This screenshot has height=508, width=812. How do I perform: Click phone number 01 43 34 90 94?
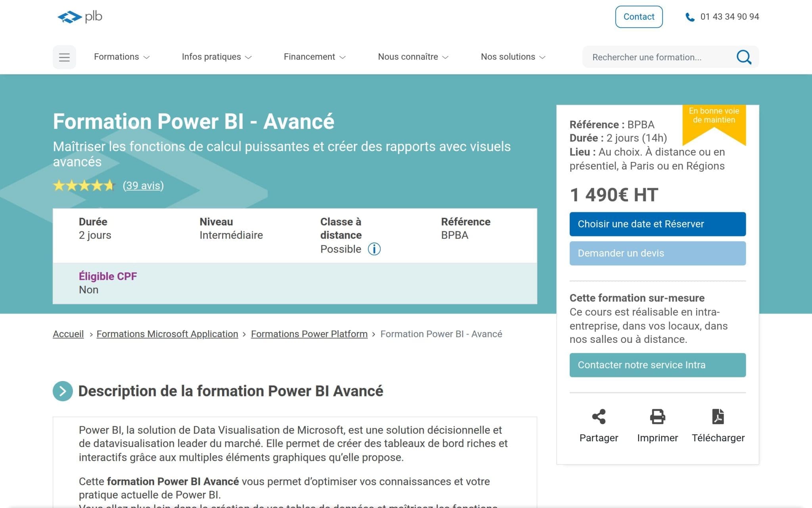730,17
